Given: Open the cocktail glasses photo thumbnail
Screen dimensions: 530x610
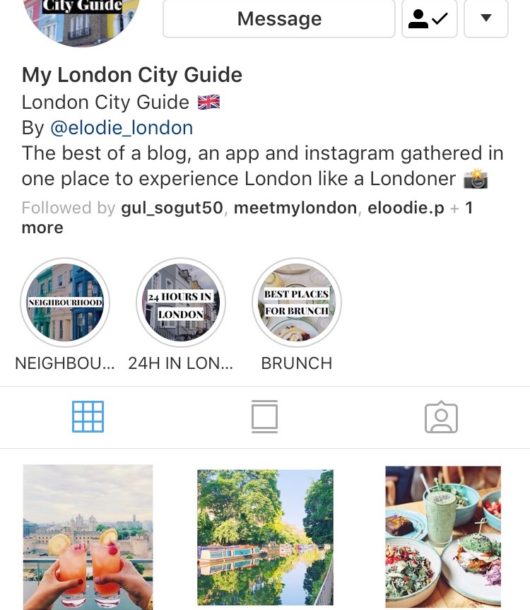Looking at the screenshot, I should pos(88,537).
